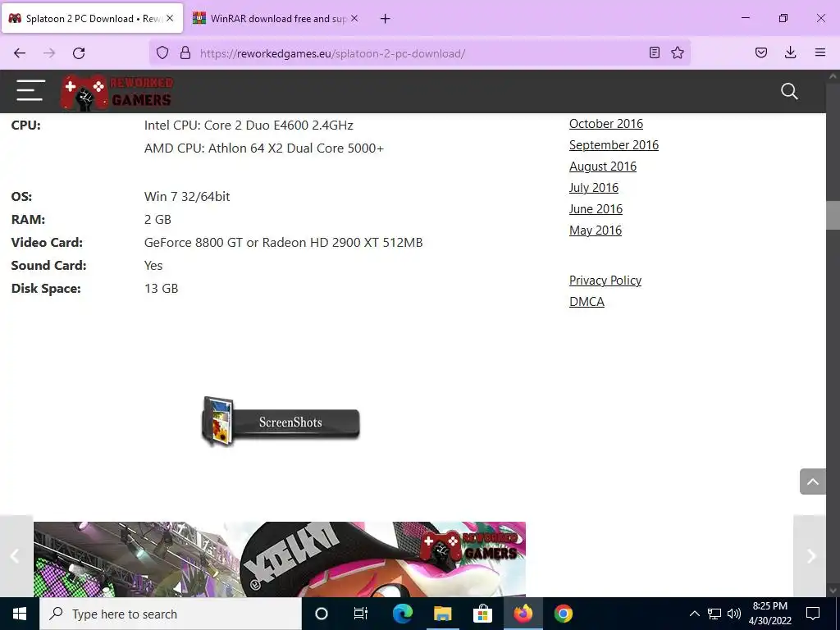Image resolution: width=840 pixels, height=630 pixels.
Task: Reload the current page
Action: tap(79, 53)
